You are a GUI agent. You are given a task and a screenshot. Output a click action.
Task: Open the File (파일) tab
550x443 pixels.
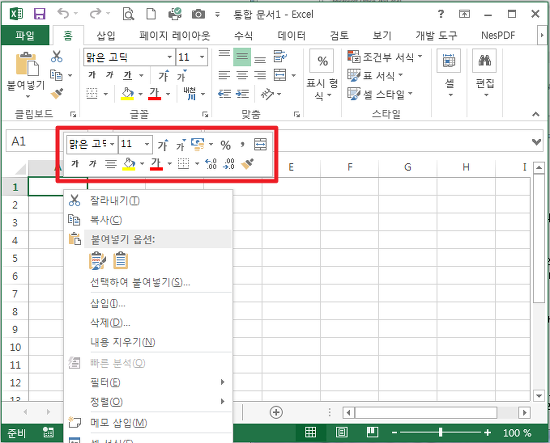pos(25,35)
